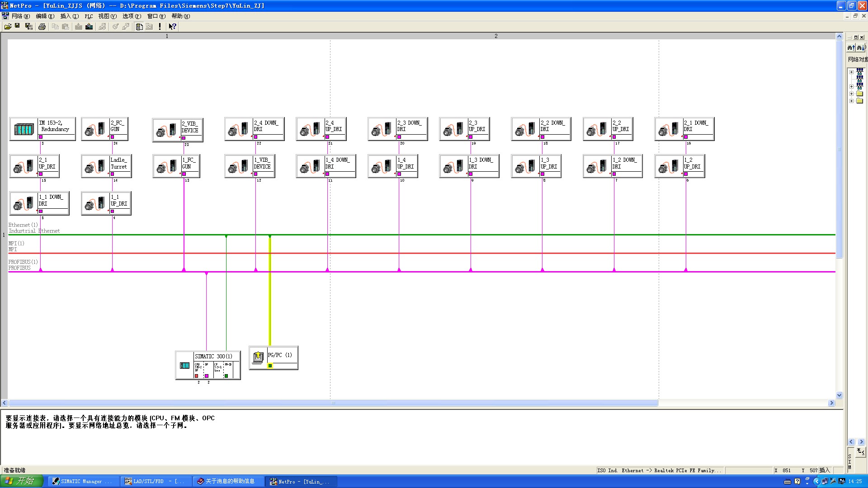Expand the first network objects tree node
Screen dimensions: 868x488
[x=851, y=72]
